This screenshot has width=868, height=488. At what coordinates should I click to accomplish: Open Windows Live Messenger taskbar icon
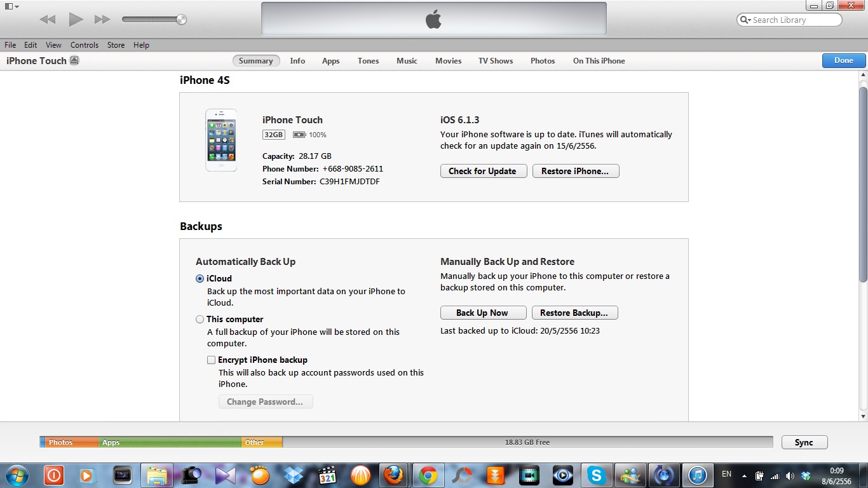[630, 475]
